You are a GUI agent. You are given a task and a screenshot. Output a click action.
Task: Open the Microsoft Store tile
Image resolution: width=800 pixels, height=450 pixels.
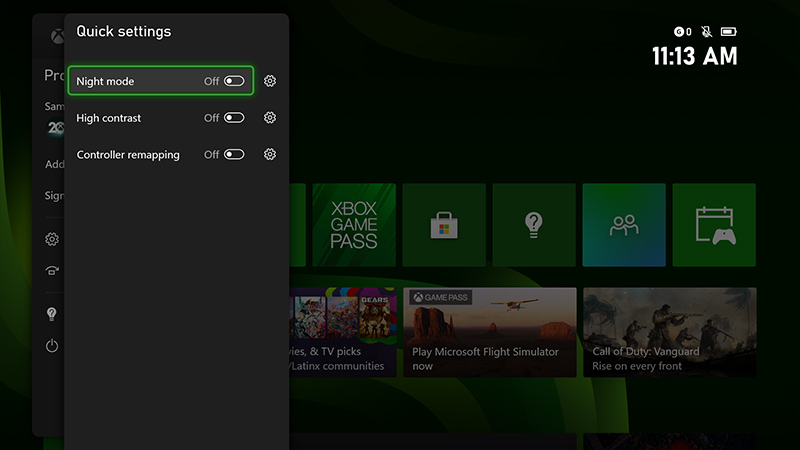pos(444,225)
